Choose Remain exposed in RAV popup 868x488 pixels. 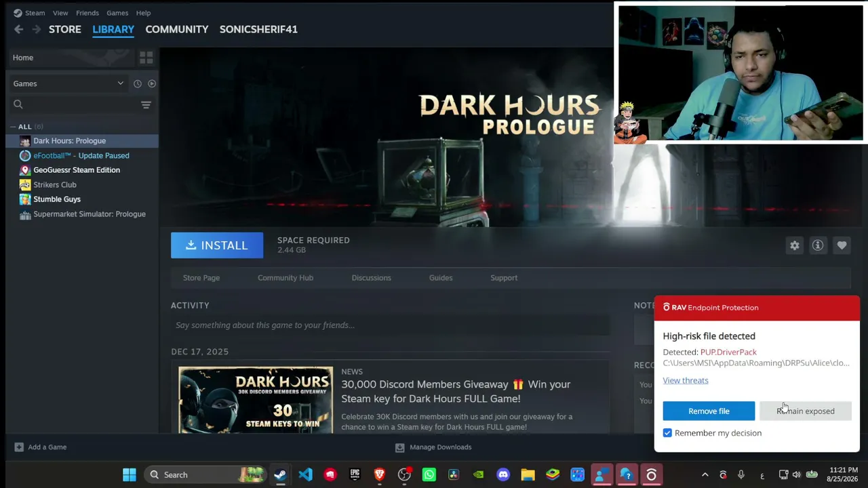(x=806, y=411)
